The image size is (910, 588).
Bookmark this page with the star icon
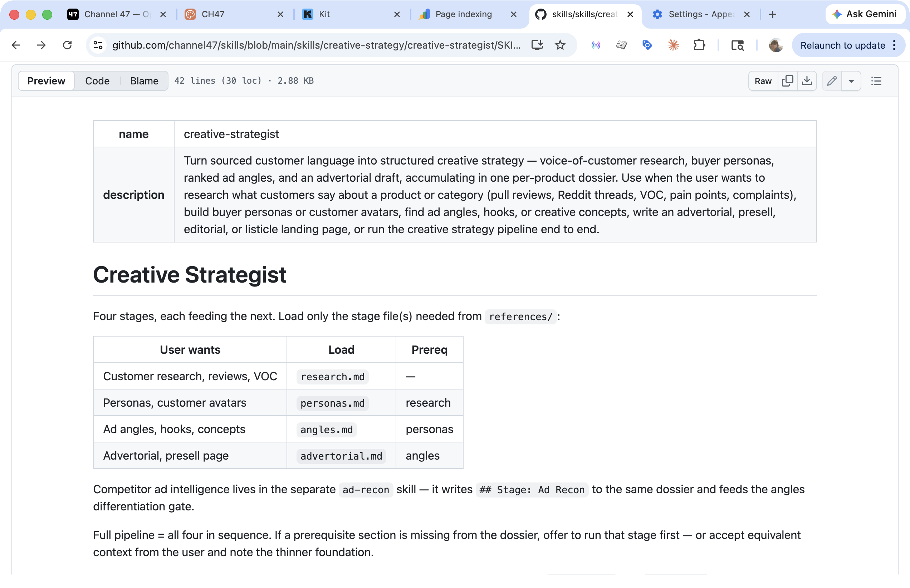tap(560, 45)
